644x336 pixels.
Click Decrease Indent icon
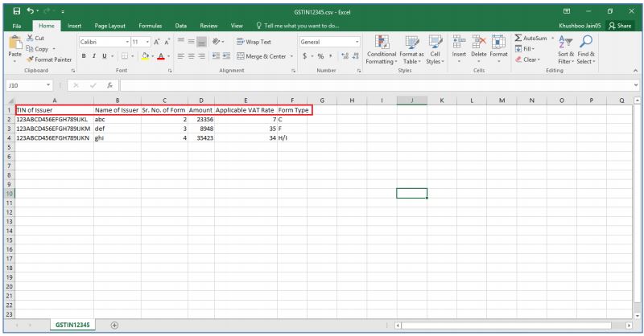tap(216, 55)
